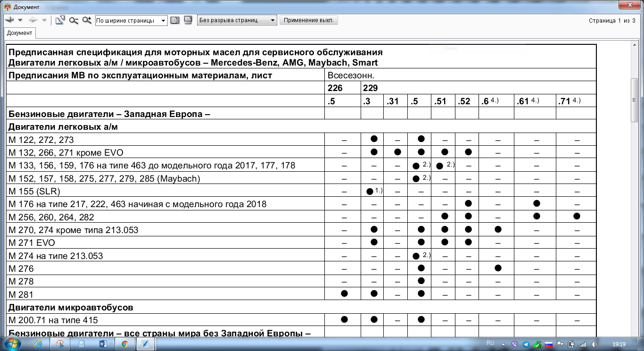This screenshot has width=644, height=351.
Task: Click the RU language indicator in the tray
Action: [490, 343]
